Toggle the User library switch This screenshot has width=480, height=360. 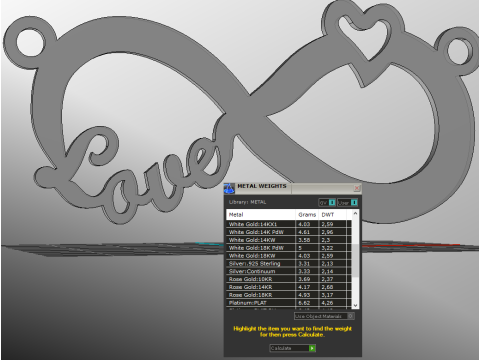[348, 202]
